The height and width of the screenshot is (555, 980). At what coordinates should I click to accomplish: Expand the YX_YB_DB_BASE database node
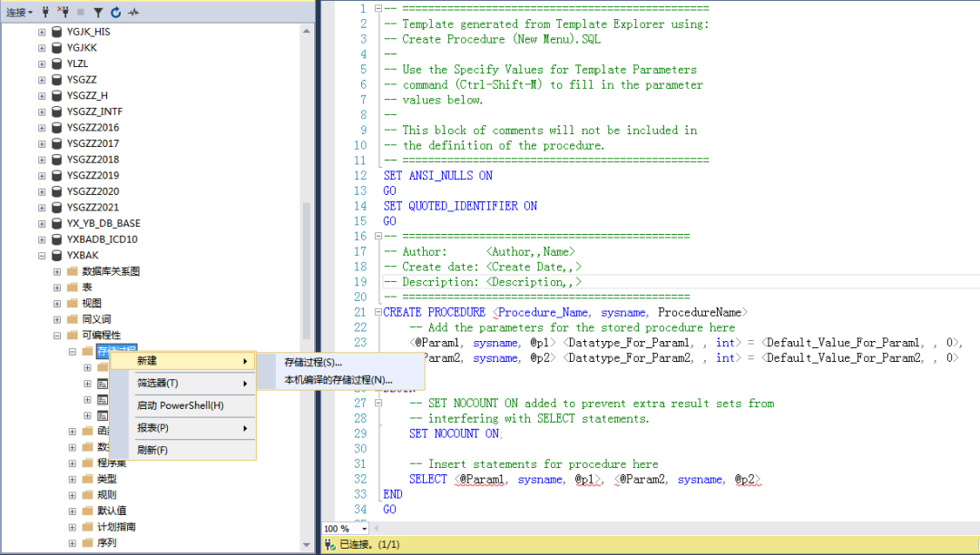(x=41, y=223)
